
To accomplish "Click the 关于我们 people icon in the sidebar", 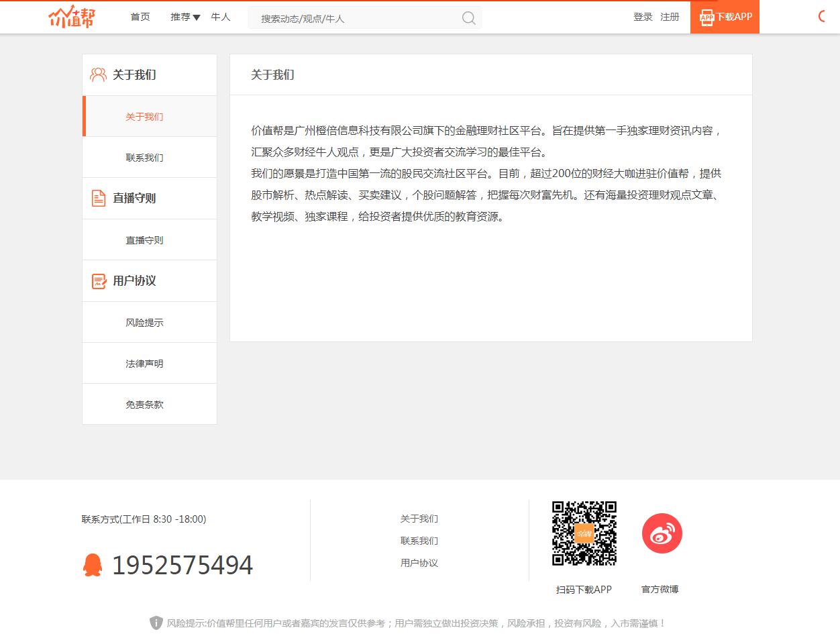I will click(x=99, y=74).
